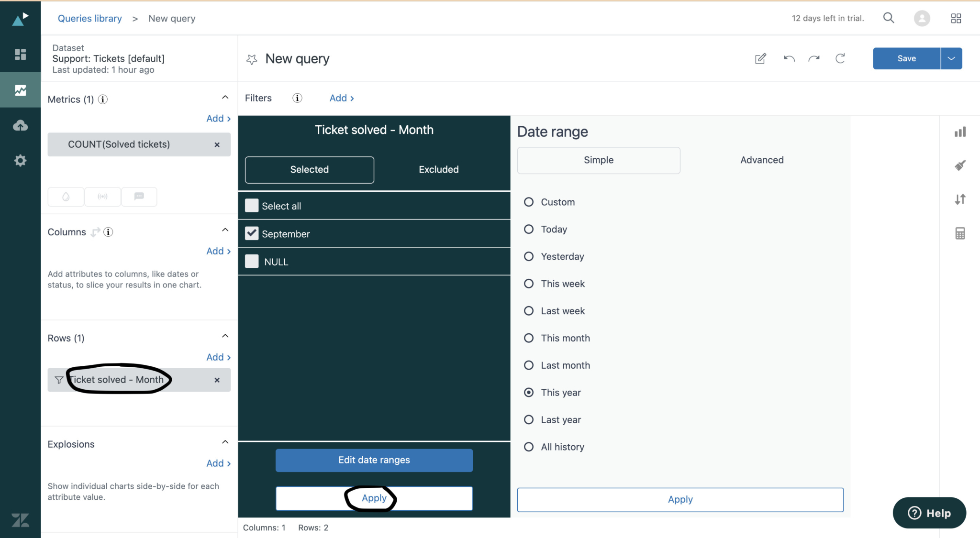Viewport: 980px width, 538px height.
Task: Click the refresh query icon
Action: click(840, 58)
